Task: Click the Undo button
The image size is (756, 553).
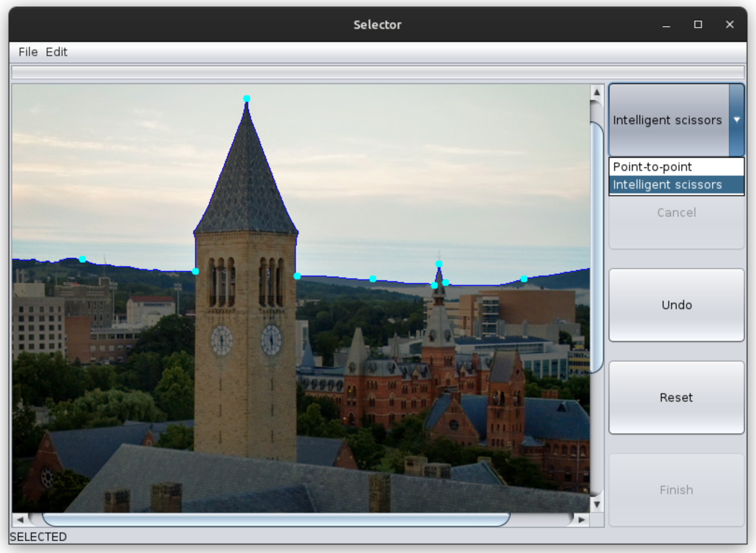Action: tap(676, 305)
